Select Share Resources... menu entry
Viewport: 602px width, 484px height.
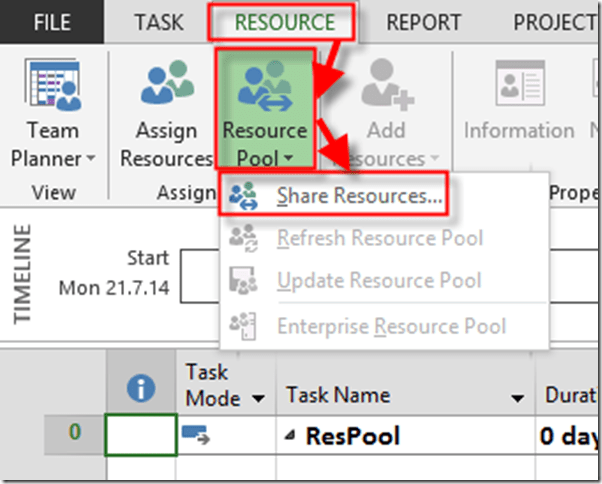[358, 196]
